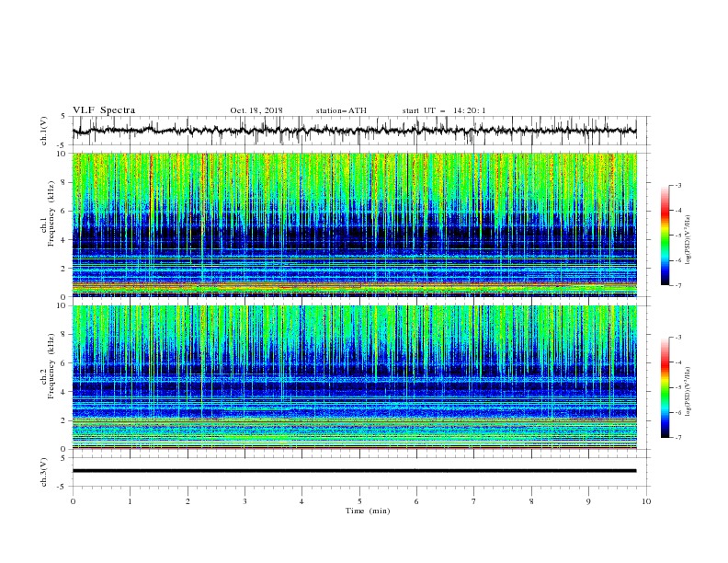Screen dimensions: 728x563
Task: Select the ch.2 colorbar "log(PSD)(V²/Hz)" label
Action: (688, 391)
